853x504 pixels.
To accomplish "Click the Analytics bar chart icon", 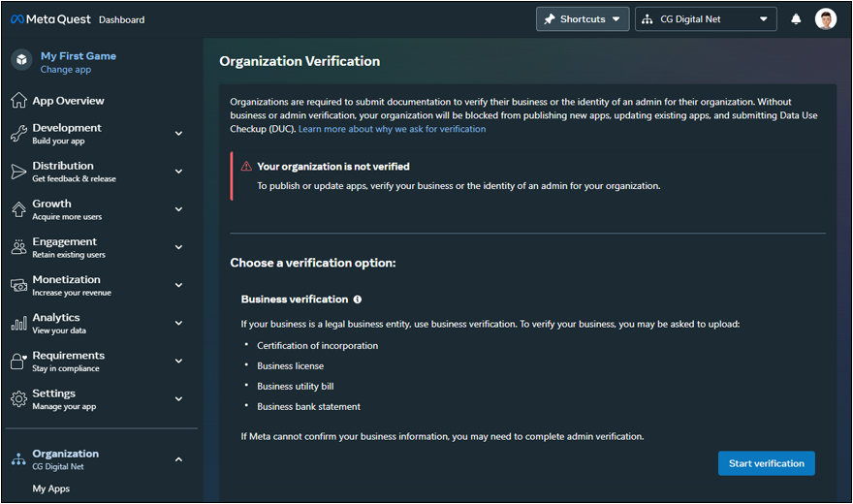I will pos(18,324).
